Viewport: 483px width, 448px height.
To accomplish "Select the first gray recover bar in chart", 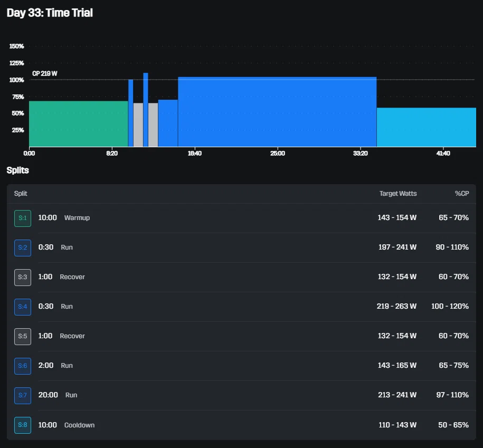I will [x=138, y=125].
